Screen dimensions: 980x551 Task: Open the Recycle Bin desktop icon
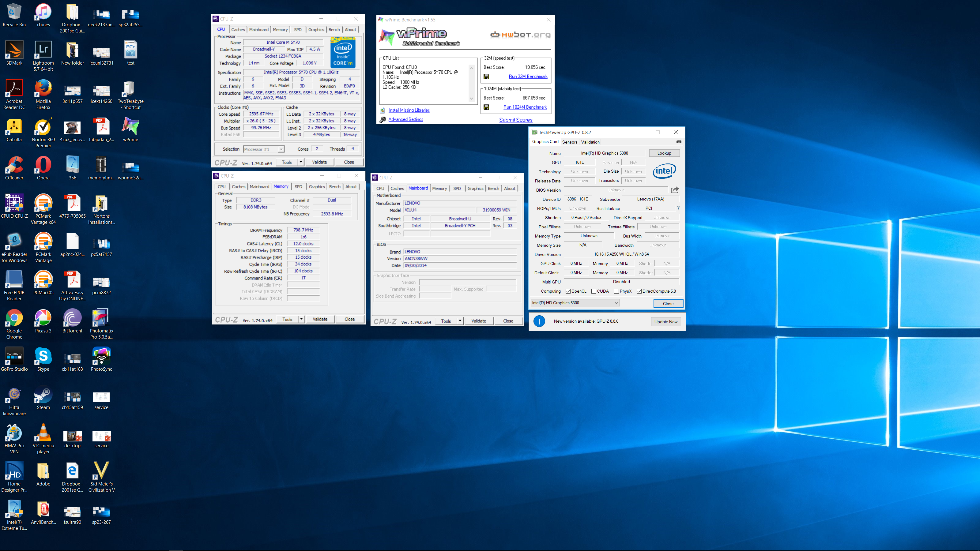pos(14,16)
